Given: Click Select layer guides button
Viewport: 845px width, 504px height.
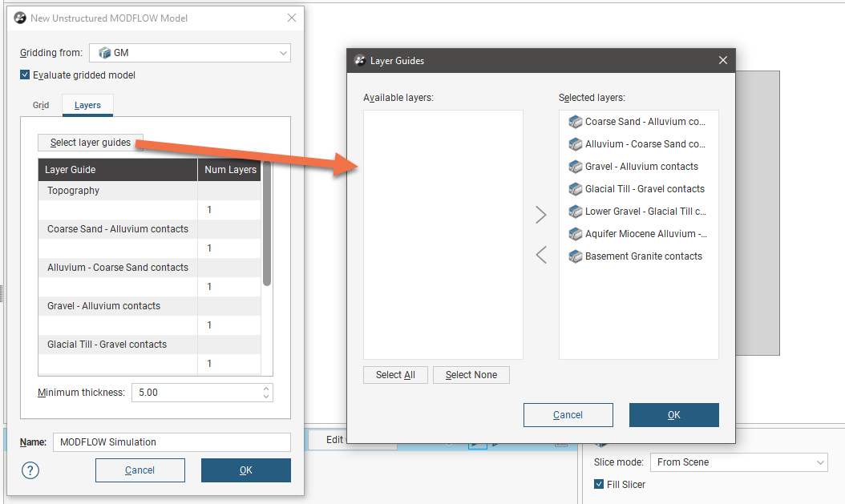Looking at the screenshot, I should 90,143.
